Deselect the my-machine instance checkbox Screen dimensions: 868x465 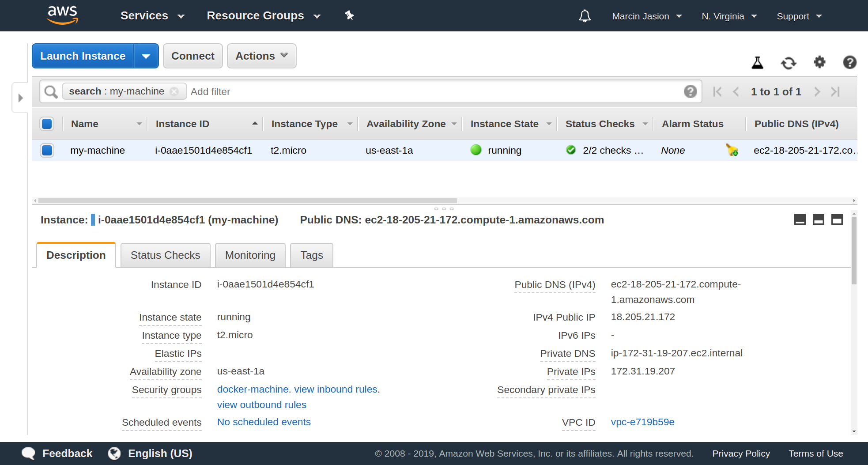[47, 151]
